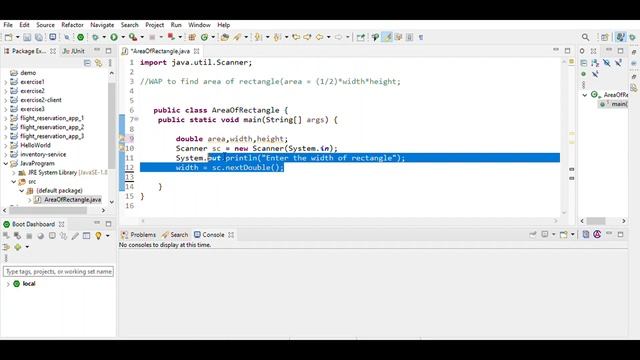The height and width of the screenshot is (360, 640).
Task: Open the Source menu
Action: [x=45, y=25]
